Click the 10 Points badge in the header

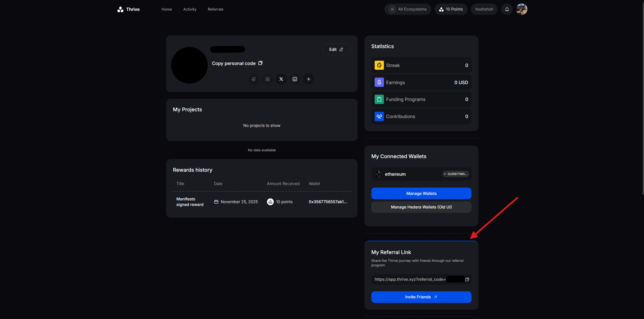(x=451, y=9)
